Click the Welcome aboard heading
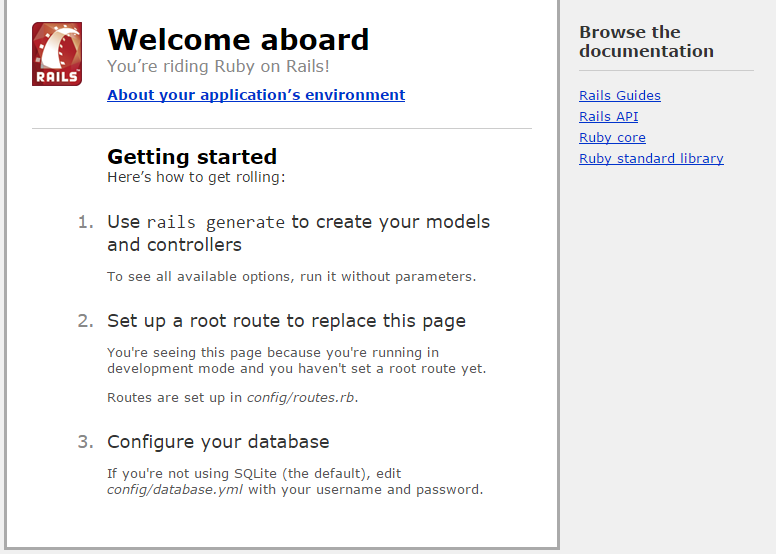 coord(238,40)
